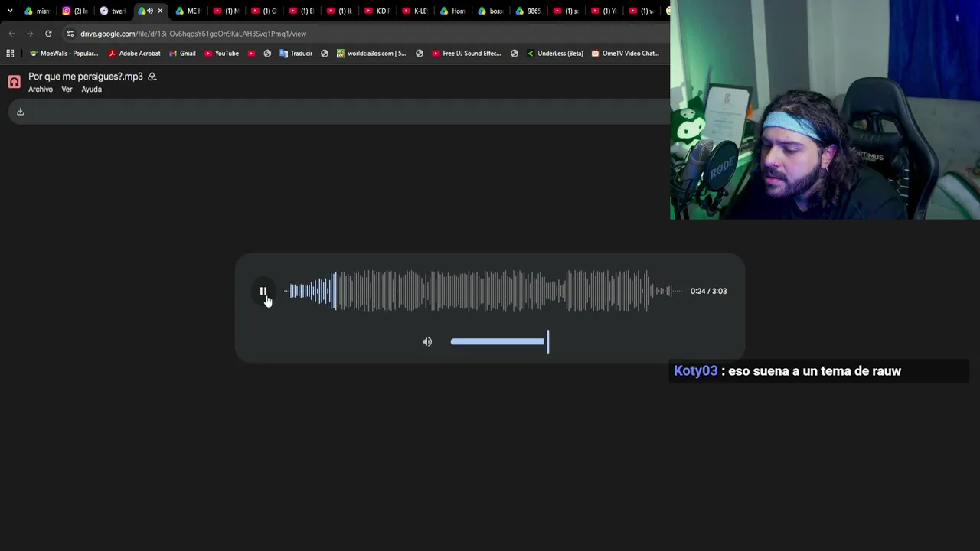This screenshot has height=551, width=980.
Task: Mute the audio with the speaker icon
Action: point(427,341)
